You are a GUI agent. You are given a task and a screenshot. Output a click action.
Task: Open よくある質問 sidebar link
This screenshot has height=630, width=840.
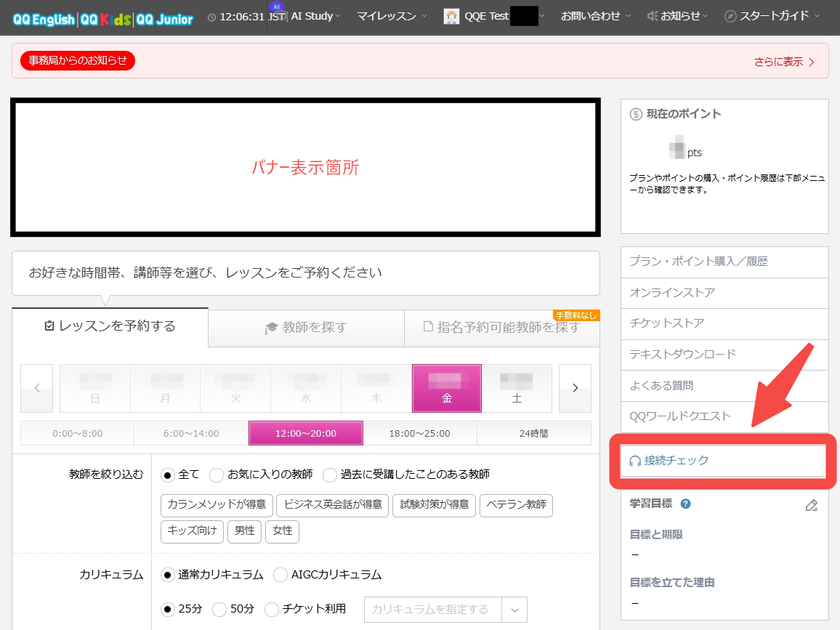coord(724,386)
